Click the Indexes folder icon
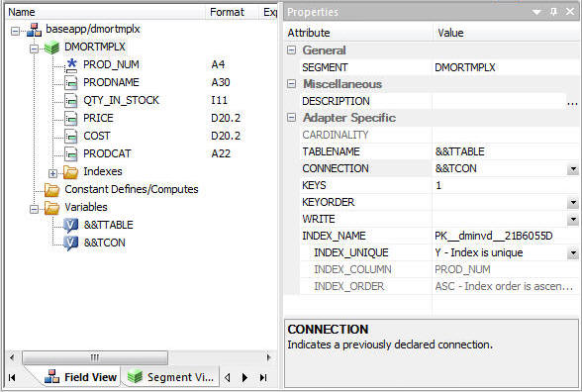This screenshot has height=392, width=582. point(70,172)
